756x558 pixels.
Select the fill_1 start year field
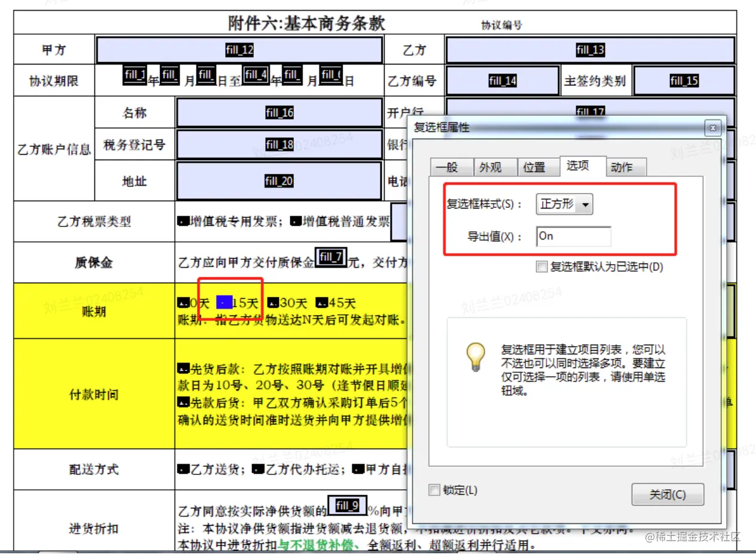(x=134, y=75)
